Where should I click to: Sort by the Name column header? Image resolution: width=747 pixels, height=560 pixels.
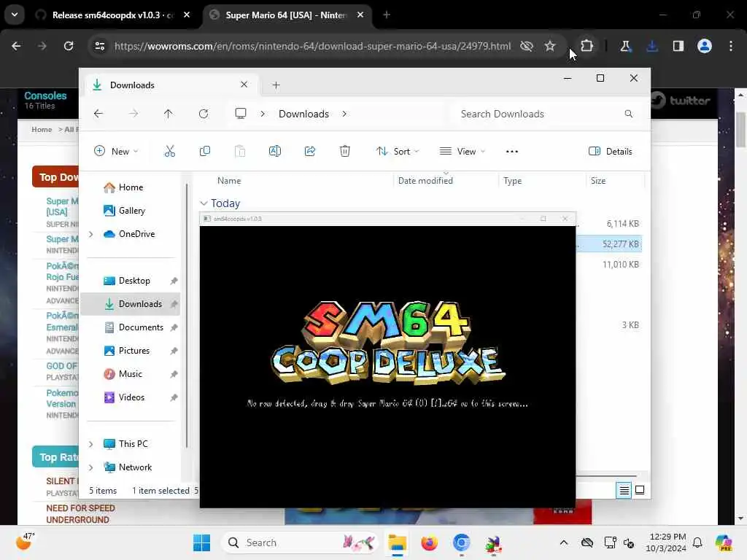click(x=229, y=181)
